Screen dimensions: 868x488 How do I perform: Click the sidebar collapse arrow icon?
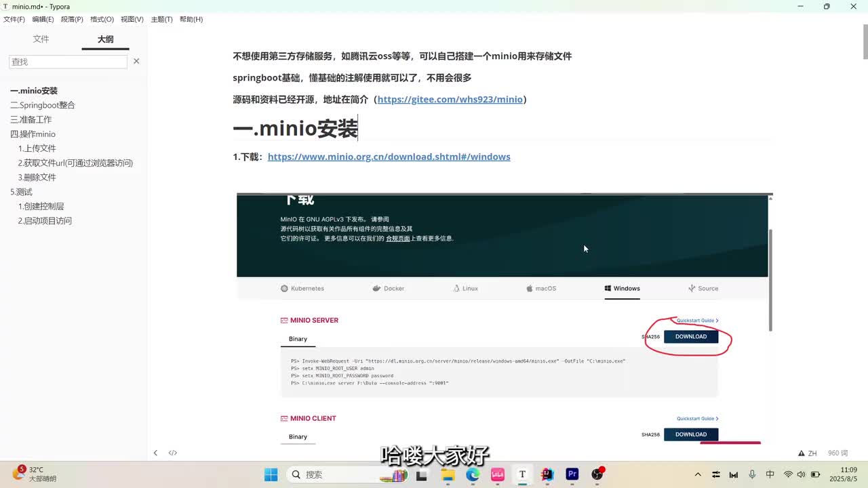click(155, 453)
